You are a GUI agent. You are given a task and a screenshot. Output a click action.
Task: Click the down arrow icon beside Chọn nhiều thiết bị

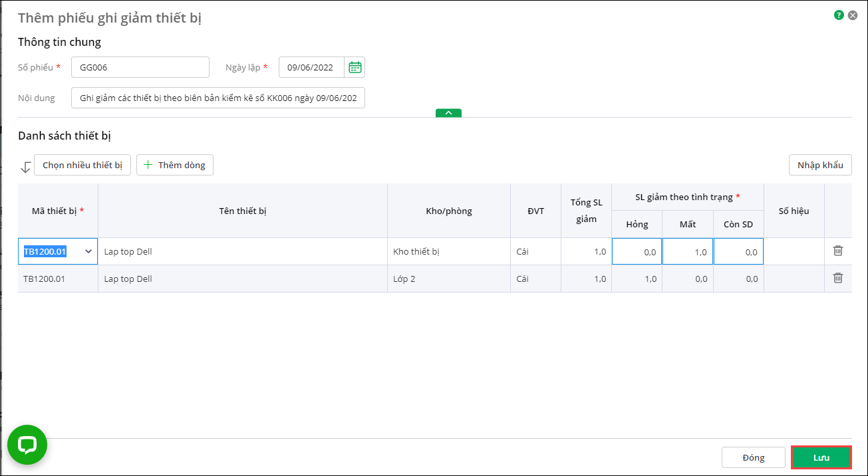click(26, 167)
